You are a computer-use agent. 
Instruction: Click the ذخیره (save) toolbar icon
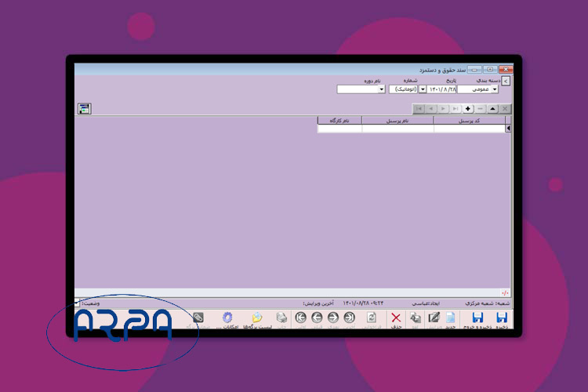(500, 318)
